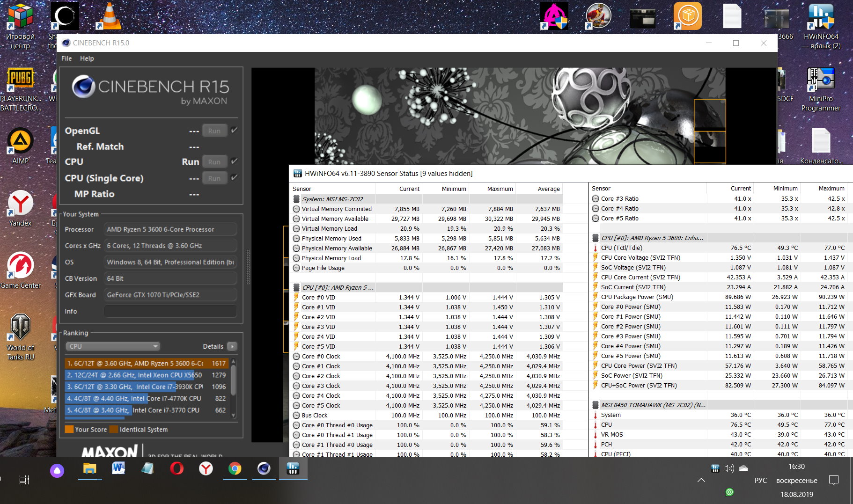Open the Yandex browser desktop shortcut
Image resolution: width=853 pixels, height=504 pixels.
click(21, 208)
